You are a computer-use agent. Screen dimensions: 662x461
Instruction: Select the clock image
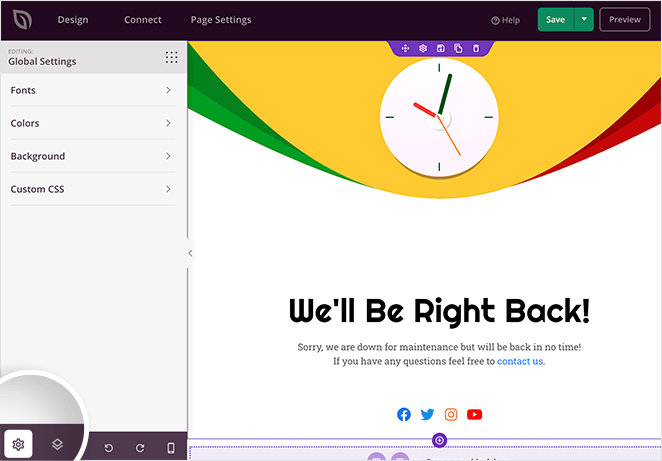click(439, 117)
